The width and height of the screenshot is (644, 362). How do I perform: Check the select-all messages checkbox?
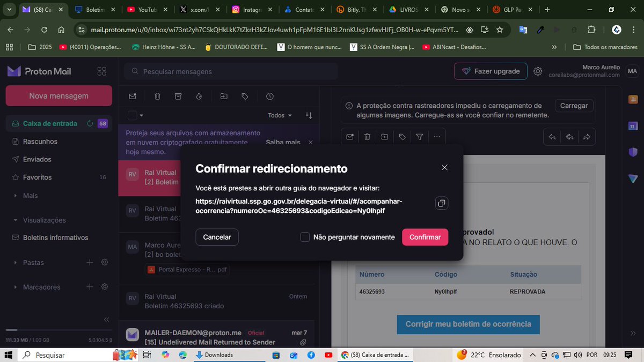coord(132,115)
